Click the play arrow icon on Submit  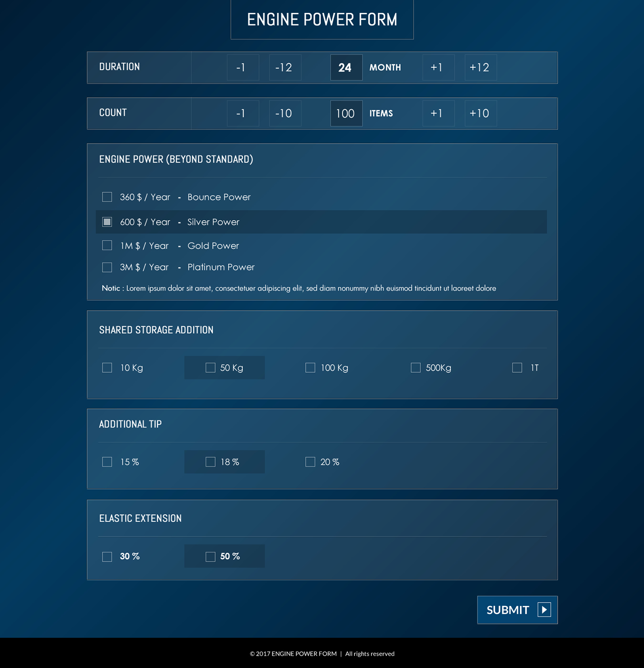(544, 610)
